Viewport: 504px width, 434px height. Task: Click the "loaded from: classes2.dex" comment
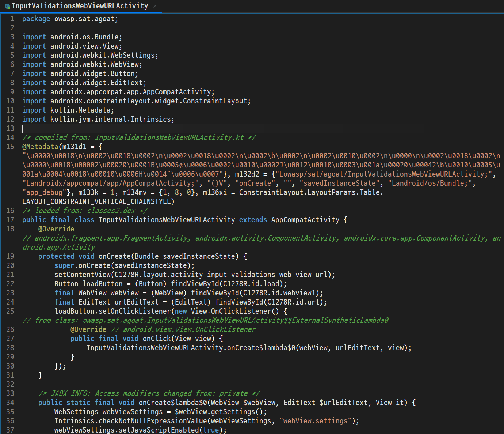point(85,211)
